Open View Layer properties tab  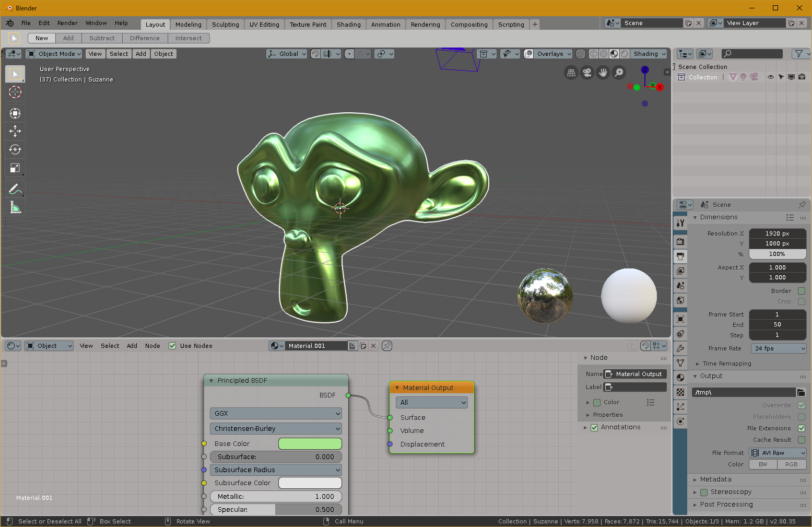click(x=680, y=271)
